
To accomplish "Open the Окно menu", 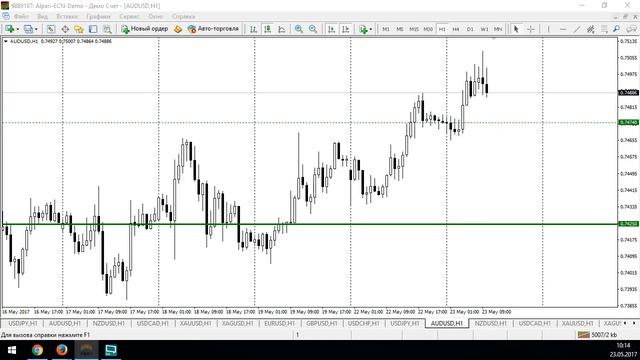I will click(156, 17).
